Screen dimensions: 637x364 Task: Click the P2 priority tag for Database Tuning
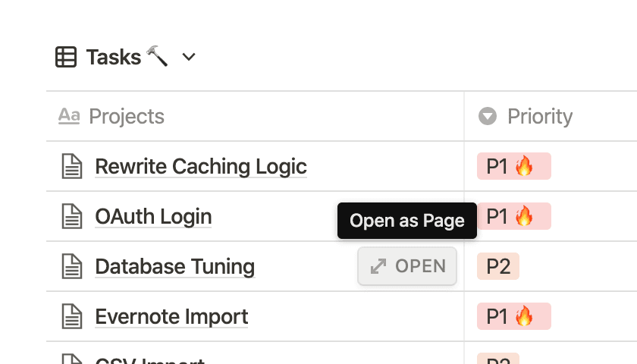point(497,266)
